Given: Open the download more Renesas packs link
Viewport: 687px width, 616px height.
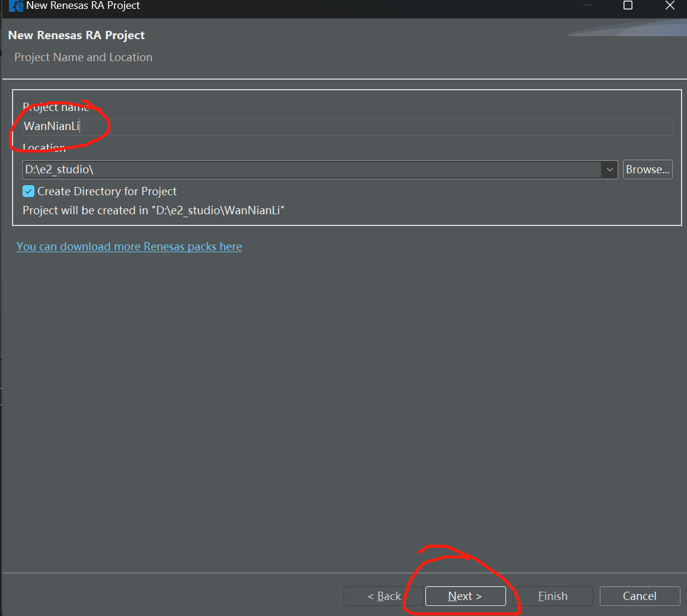Looking at the screenshot, I should click(x=129, y=247).
